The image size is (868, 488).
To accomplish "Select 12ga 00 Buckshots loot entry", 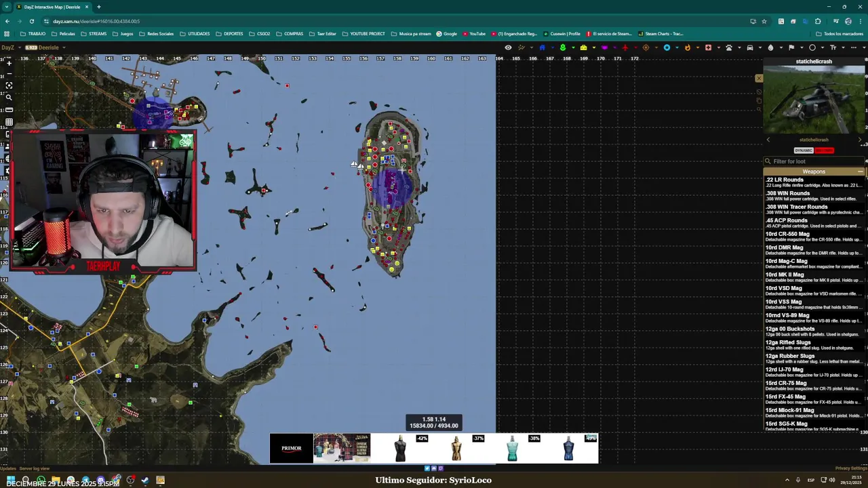I will click(x=814, y=331).
